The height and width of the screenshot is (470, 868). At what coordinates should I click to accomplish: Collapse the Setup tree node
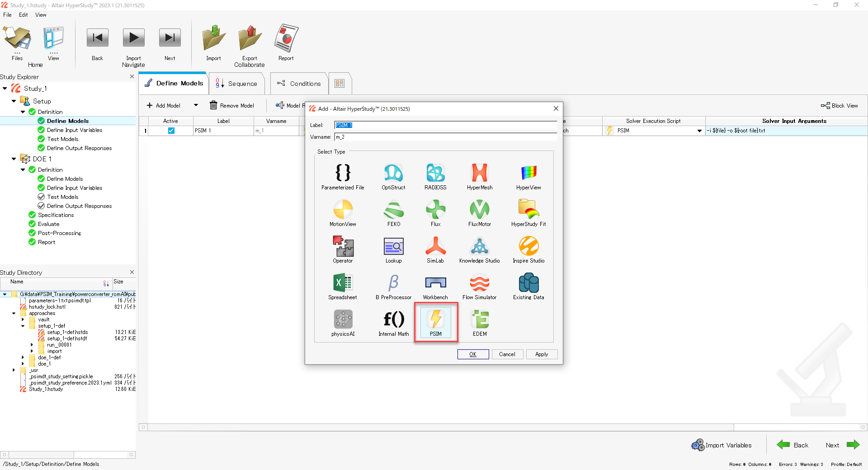pyautogui.click(x=14, y=101)
